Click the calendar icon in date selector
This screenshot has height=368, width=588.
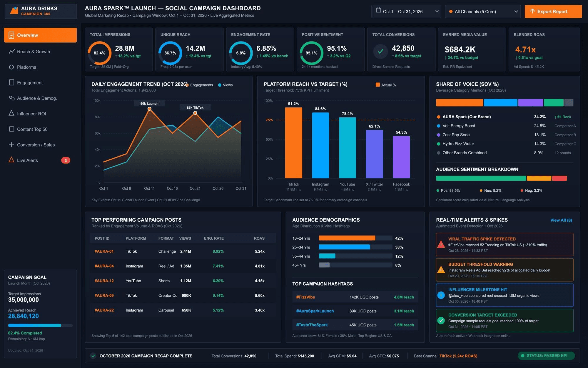click(378, 10)
